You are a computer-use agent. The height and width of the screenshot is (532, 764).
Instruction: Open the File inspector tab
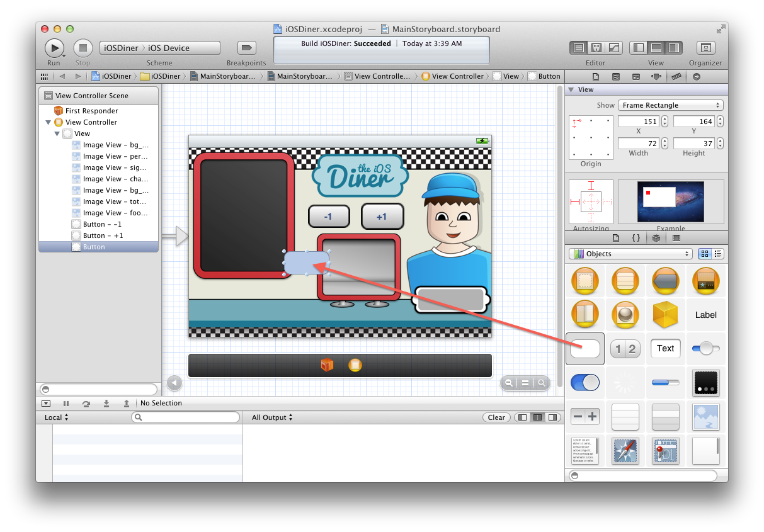tap(597, 76)
